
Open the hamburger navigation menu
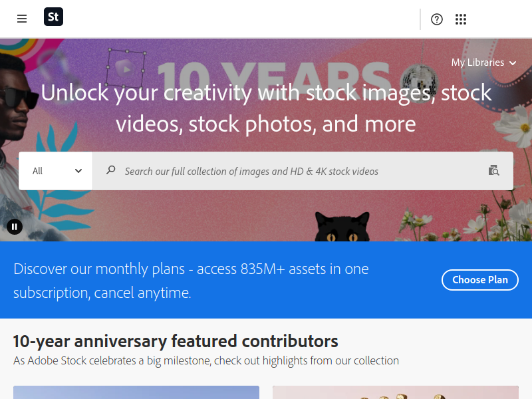click(22, 19)
